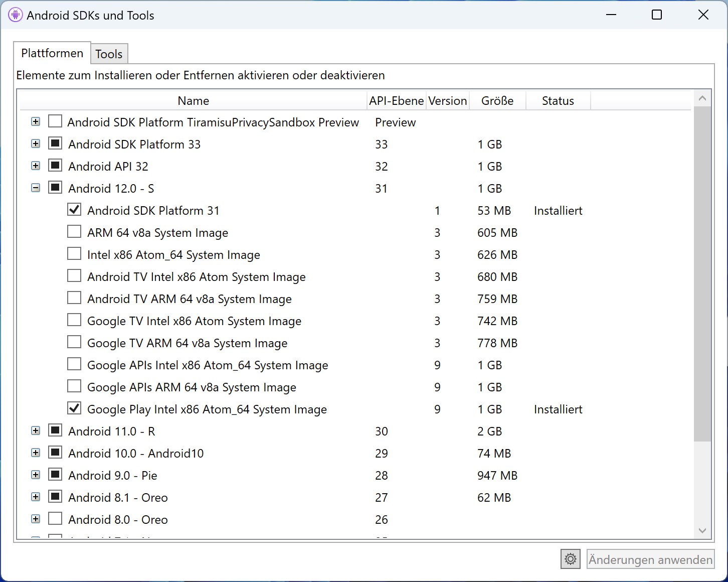Click the Status column header

point(558,101)
